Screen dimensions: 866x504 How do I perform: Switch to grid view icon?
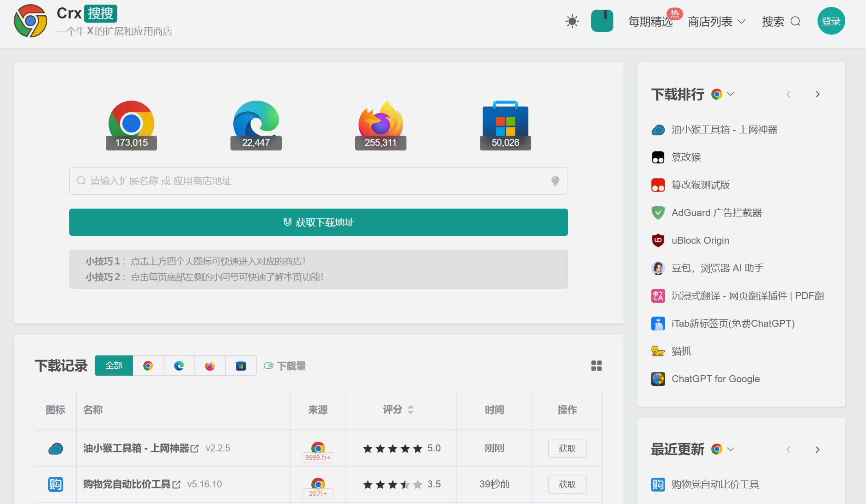pos(596,366)
